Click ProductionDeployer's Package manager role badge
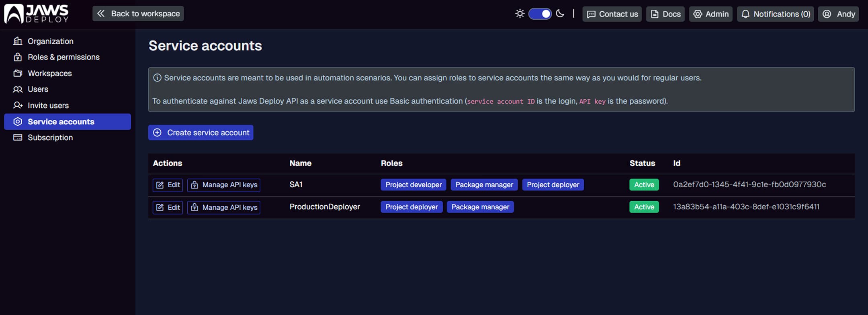Image resolution: width=868 pixels, height=315 pixels. coord(480,207)
